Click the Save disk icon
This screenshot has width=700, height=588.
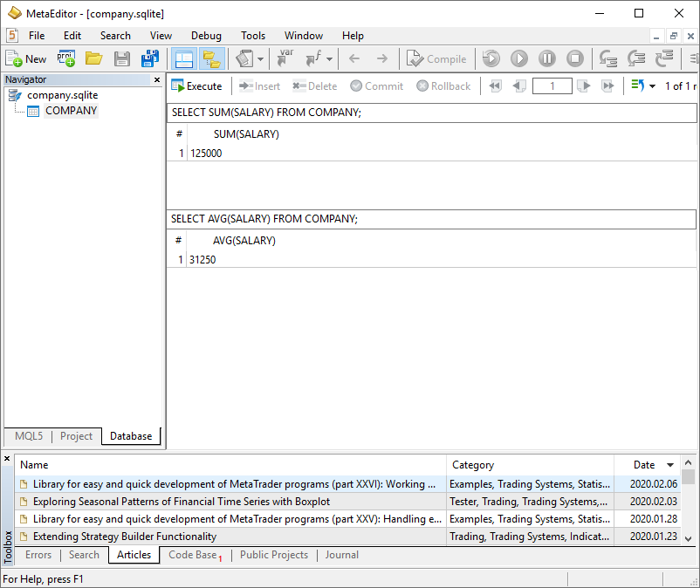122,59
